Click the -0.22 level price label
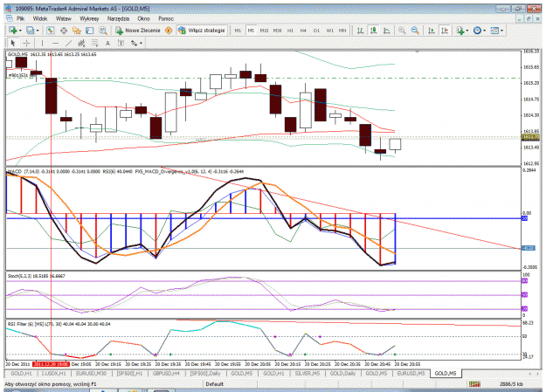The height and width of the screenshot is (392, 546). [x=529, y=248]
